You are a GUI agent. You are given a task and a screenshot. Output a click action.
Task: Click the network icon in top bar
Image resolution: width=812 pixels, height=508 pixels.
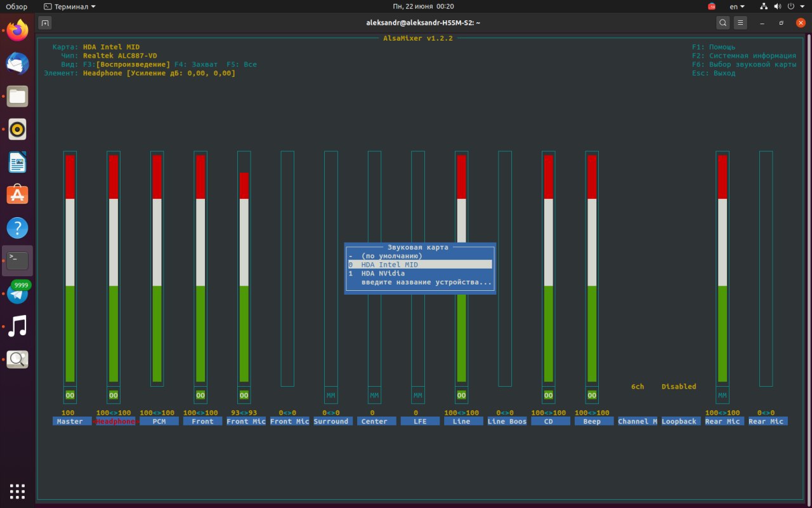click(763, 6)
